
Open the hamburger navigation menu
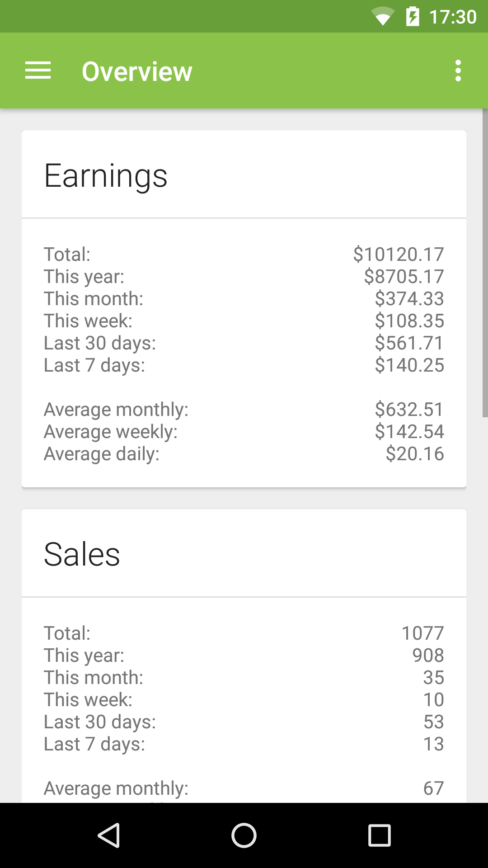38,71
